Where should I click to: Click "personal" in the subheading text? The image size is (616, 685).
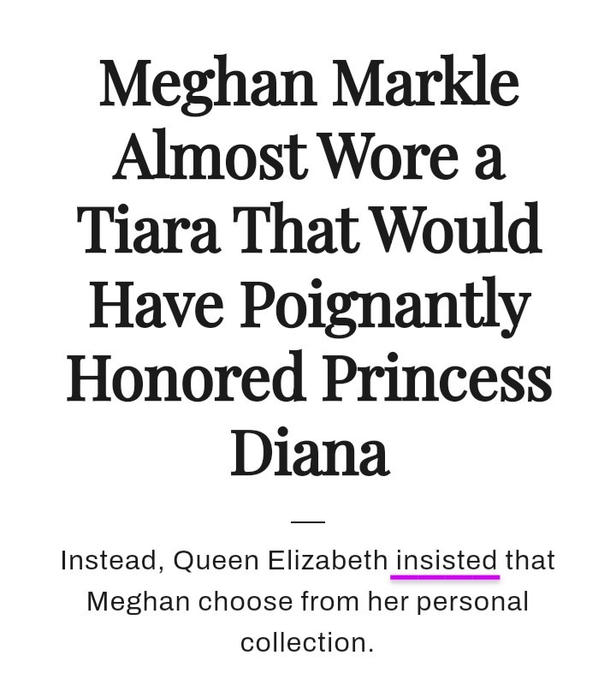coord(473,603)
